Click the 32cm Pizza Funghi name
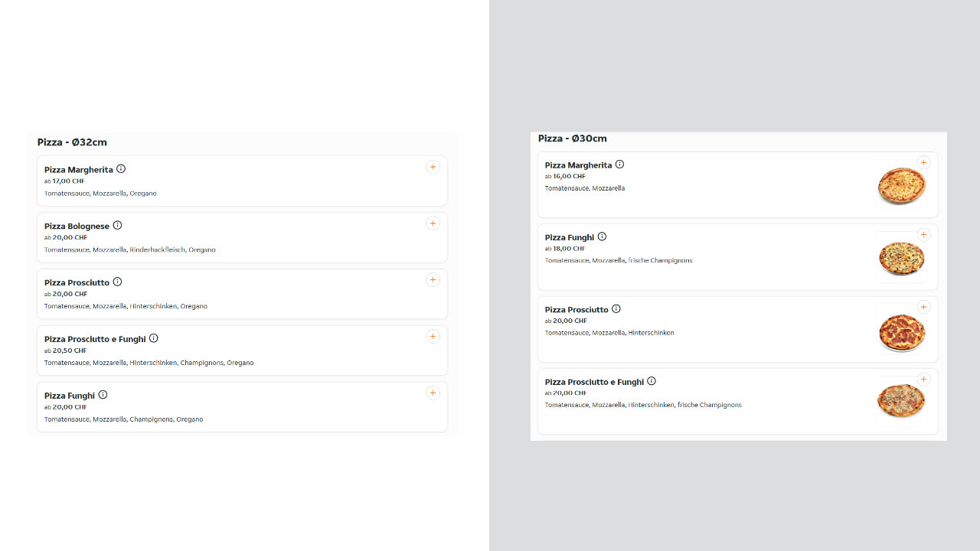 tap(70, 396)
